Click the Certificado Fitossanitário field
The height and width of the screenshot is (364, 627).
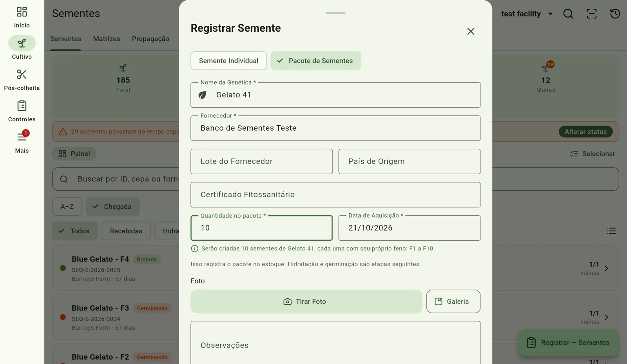click(335, 195)
